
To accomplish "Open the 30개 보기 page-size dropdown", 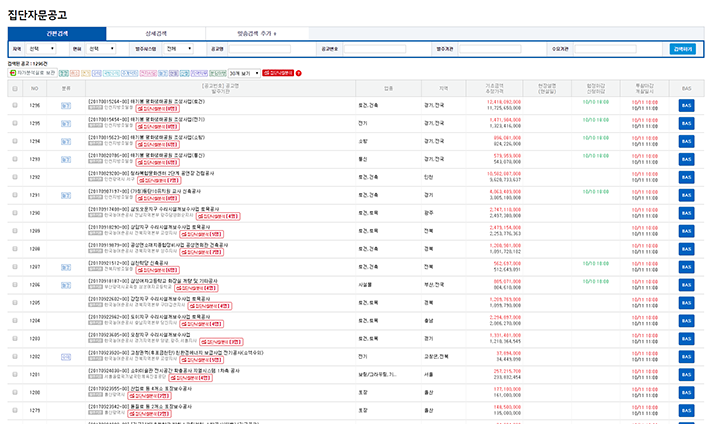I will click(244, 73).
